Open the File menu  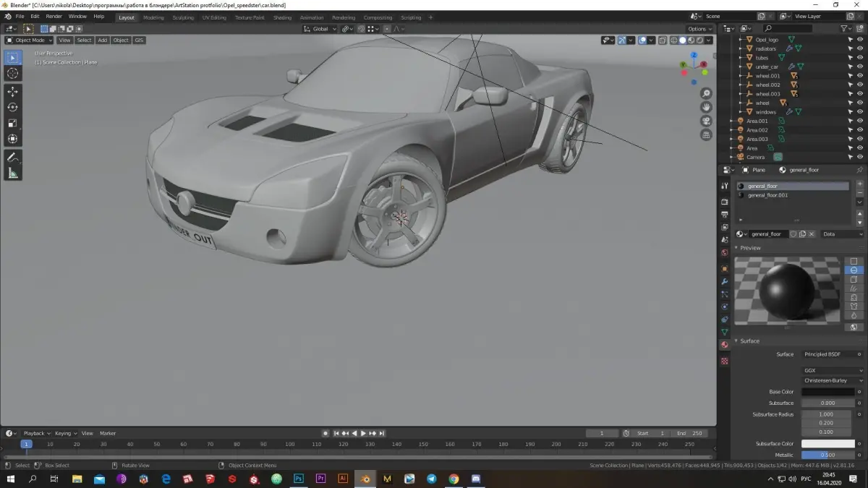(20, 16)
